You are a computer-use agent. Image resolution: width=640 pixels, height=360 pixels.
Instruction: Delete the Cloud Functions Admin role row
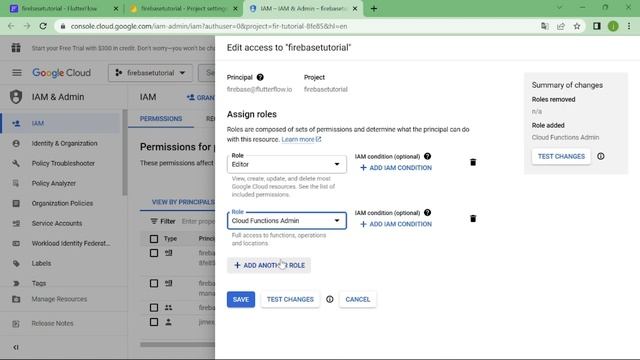tap(473, 219)
